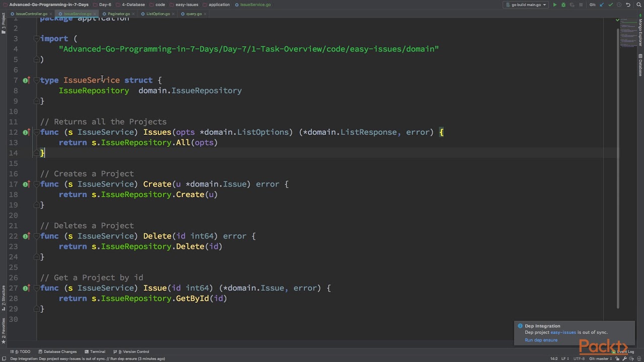This screenshot has height=362, width=644.
Task: Click fold end marker on line 29
Action: (36, 309)
